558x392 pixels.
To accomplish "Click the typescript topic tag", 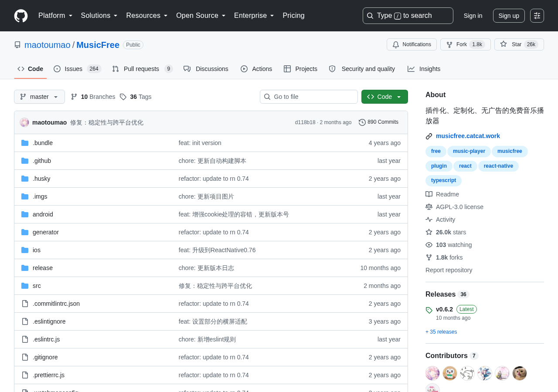I will click(443, 180).
